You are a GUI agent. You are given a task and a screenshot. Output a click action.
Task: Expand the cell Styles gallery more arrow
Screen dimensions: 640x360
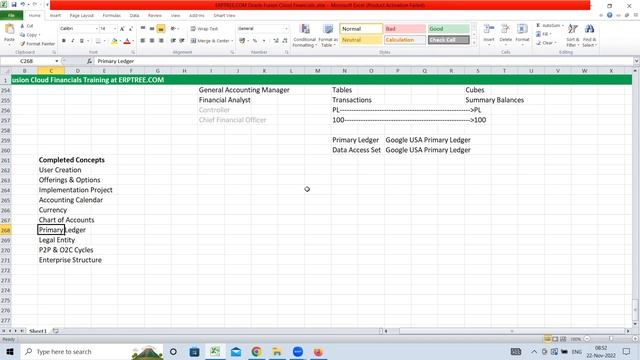[x=474, y=42]
